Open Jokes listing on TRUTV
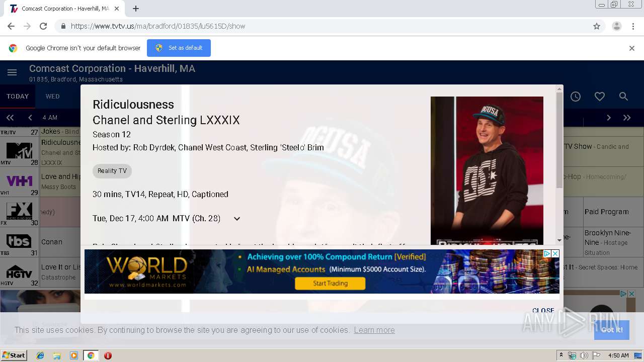Image resolution: width=644 pixels, height=362 pixels. coord(60,131)
